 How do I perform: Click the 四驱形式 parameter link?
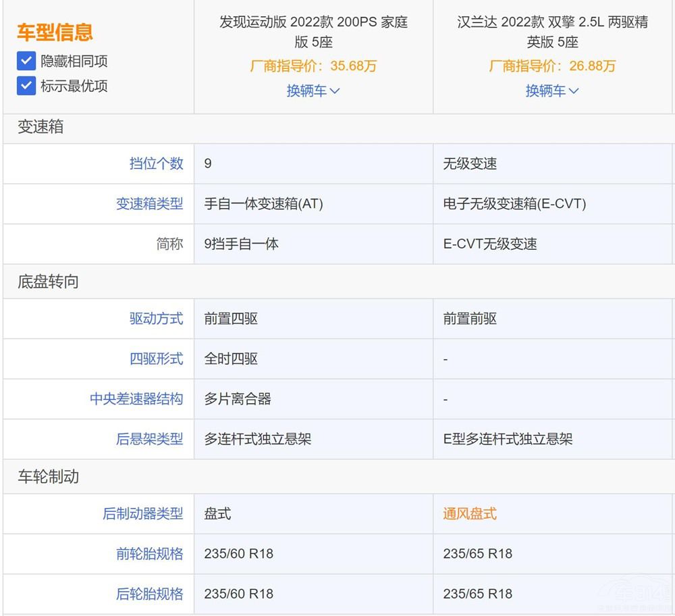[x=156, y=359]
